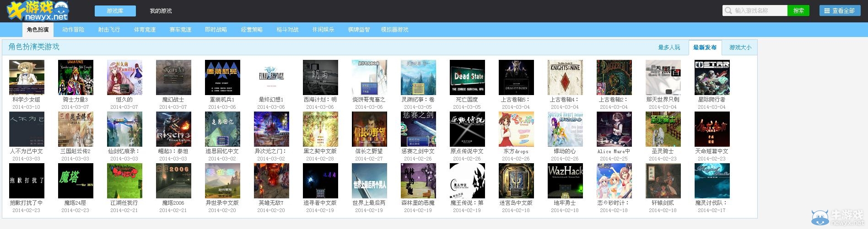Open the 科学少女组 game thumbnail
868x229 pixels.
(x=27, y=77)
